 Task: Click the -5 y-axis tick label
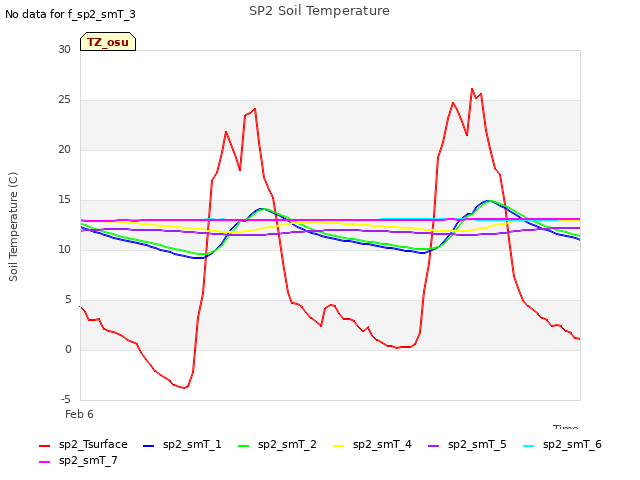tap(66, 400)
